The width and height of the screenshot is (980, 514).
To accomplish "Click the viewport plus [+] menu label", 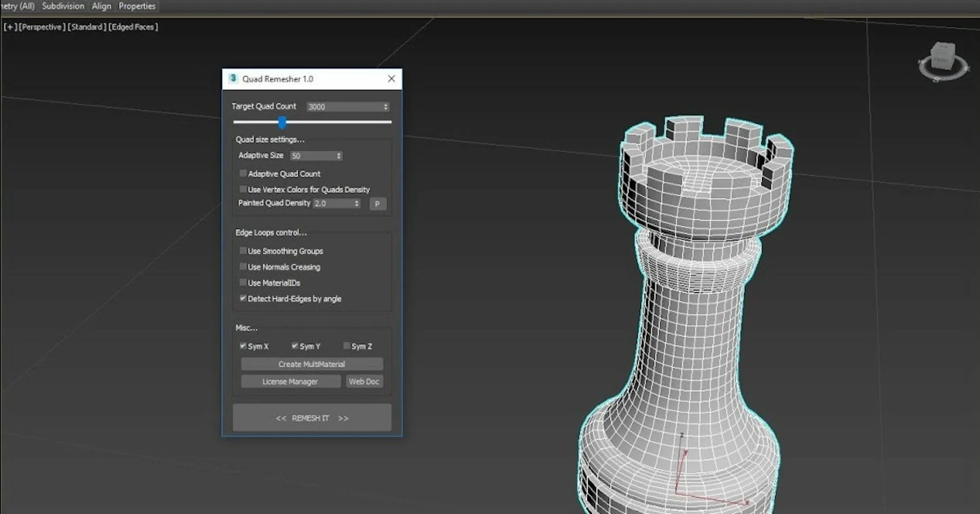I will (10, 27).
